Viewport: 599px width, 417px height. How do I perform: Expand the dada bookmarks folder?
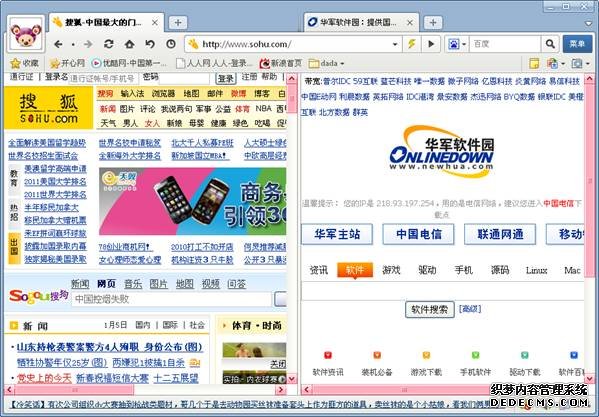pyautogui.click(x=327, y=63)
